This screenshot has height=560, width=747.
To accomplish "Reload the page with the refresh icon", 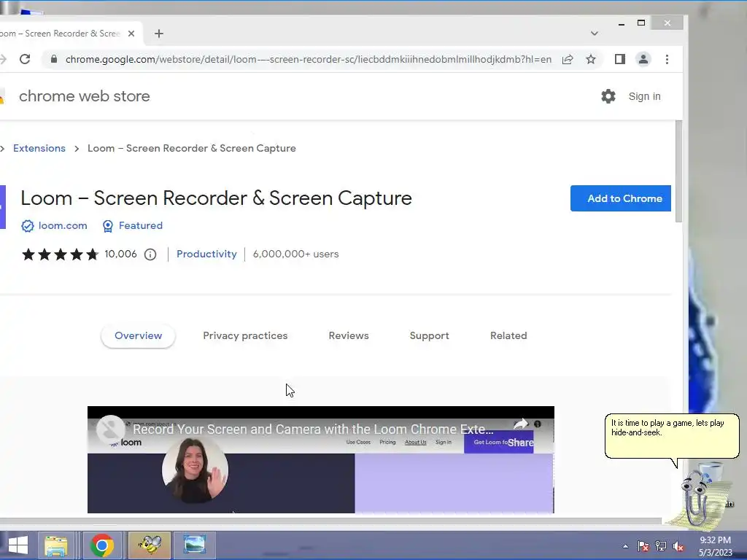I will tap(25, 59).
